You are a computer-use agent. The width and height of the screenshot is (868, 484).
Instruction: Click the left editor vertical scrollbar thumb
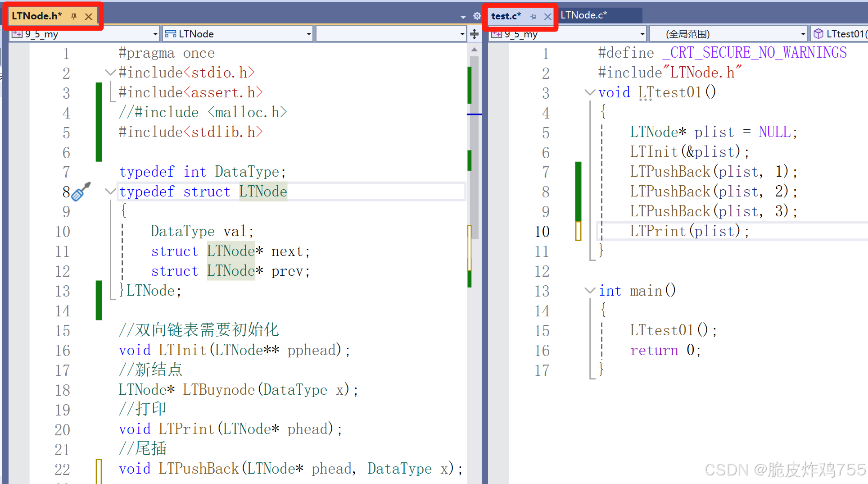click(474, 147)
